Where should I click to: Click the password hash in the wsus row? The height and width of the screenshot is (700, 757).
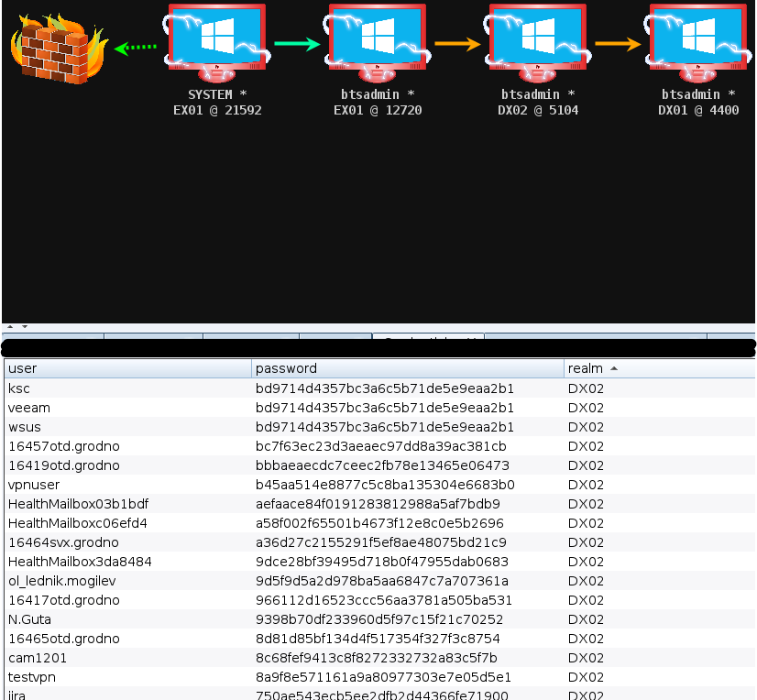point(385,427)
